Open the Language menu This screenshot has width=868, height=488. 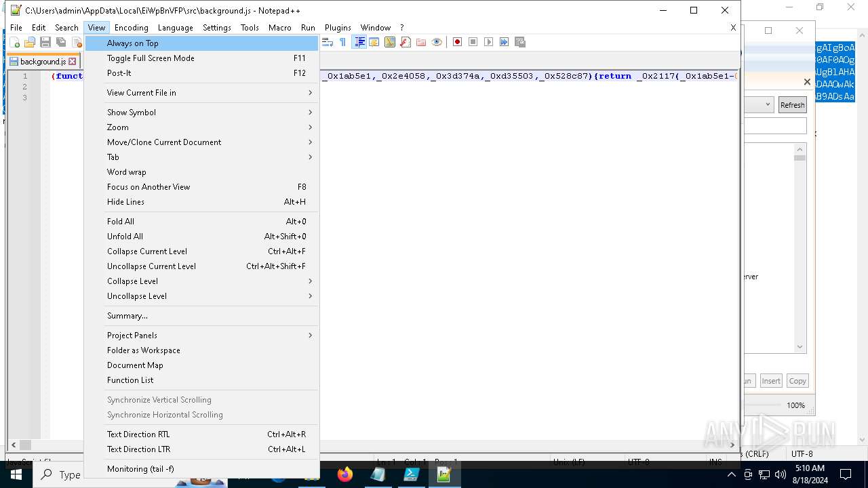coord(176,28)
